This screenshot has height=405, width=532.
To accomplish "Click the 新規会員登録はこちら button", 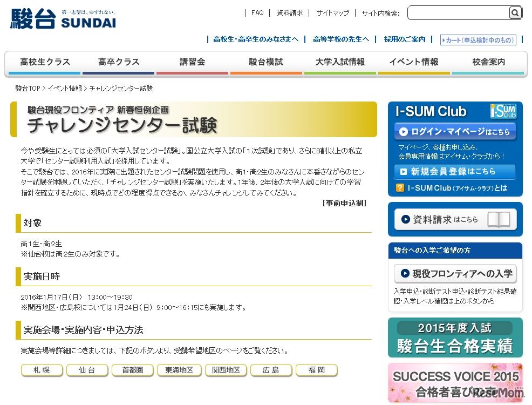I will (455, 171).
